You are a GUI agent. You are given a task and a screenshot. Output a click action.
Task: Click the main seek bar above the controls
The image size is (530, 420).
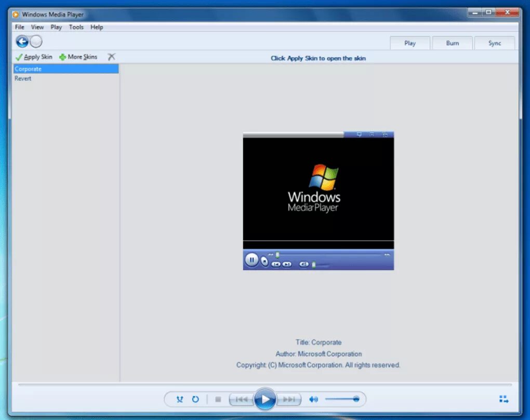click(x=265, y=385)
